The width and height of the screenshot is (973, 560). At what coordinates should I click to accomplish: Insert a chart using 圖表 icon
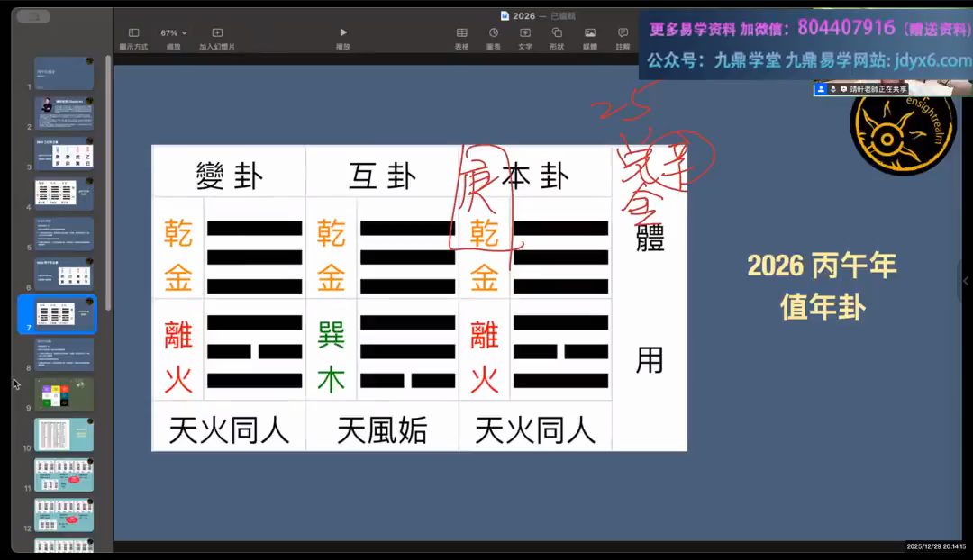tap(493, 32)
